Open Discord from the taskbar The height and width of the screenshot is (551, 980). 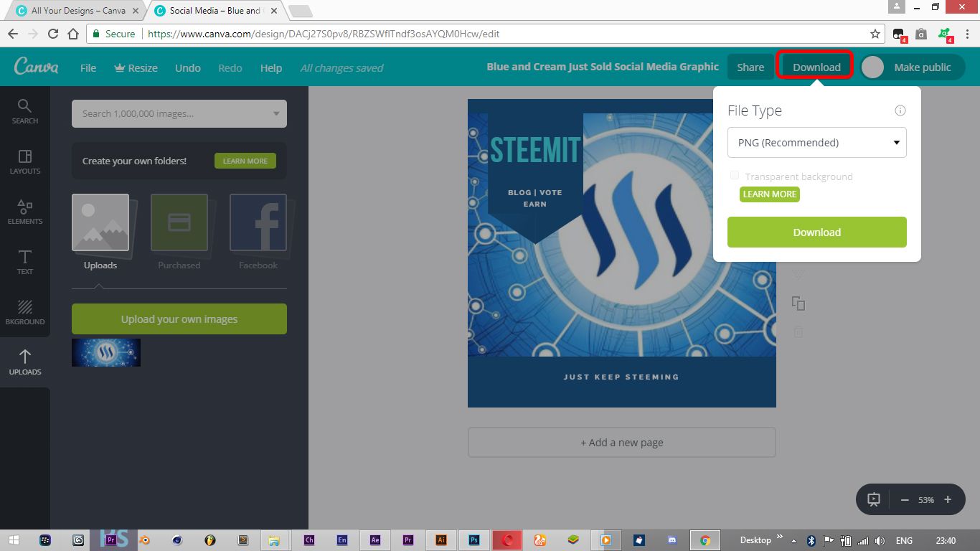(x=672, y=540)
